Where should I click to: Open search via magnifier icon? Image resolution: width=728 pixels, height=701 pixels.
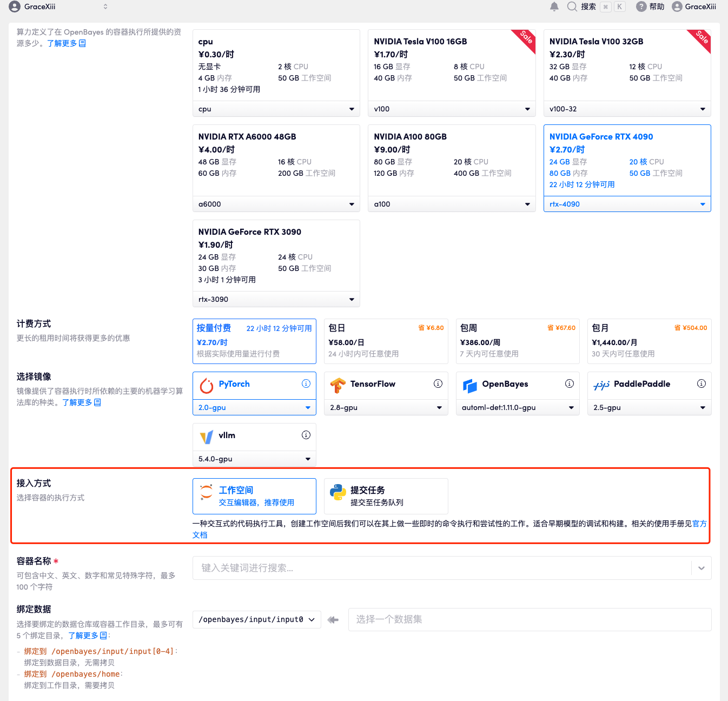click(x=572, y=6)
